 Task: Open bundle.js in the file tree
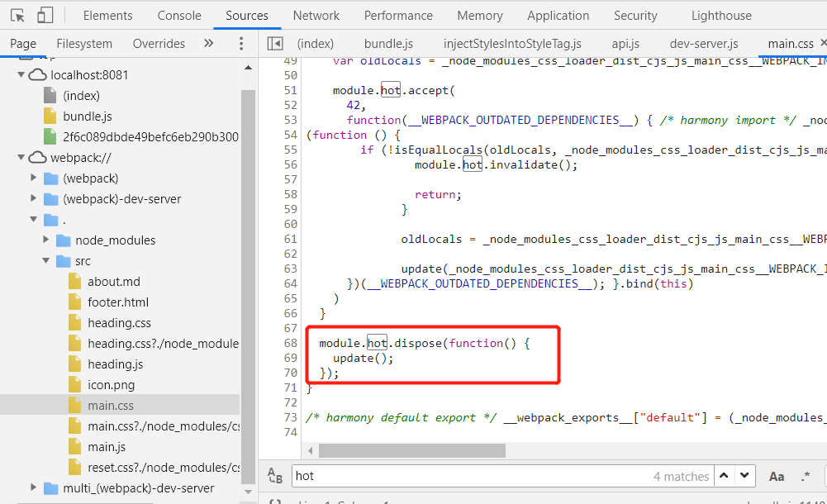pos(88,116)
